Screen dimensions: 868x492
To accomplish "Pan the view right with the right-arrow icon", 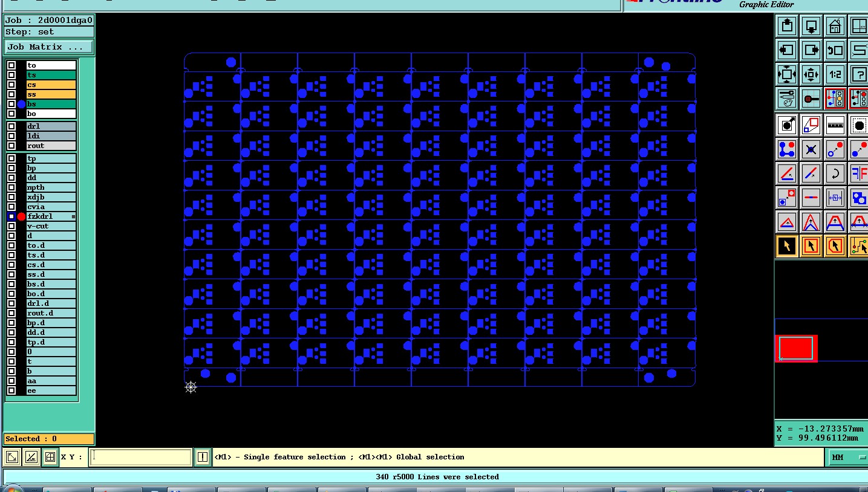I will (811, 50).
